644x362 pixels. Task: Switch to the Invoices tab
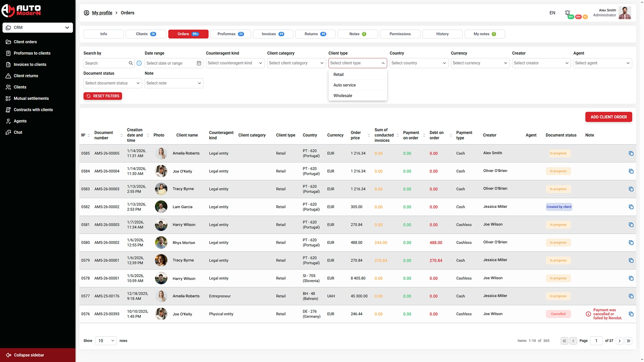click(273, 34)
